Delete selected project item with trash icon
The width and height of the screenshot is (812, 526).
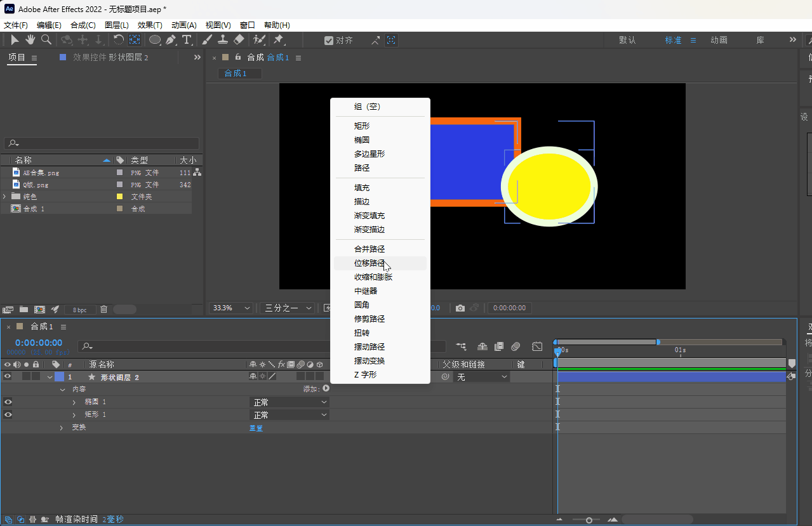104,309
